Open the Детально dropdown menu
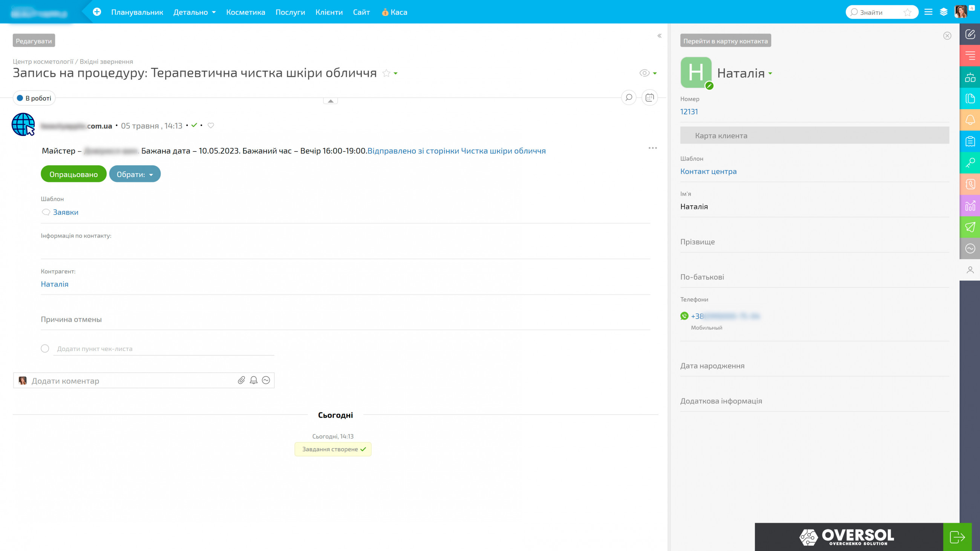Screen dimensions: 980x551 pos(194,12)
